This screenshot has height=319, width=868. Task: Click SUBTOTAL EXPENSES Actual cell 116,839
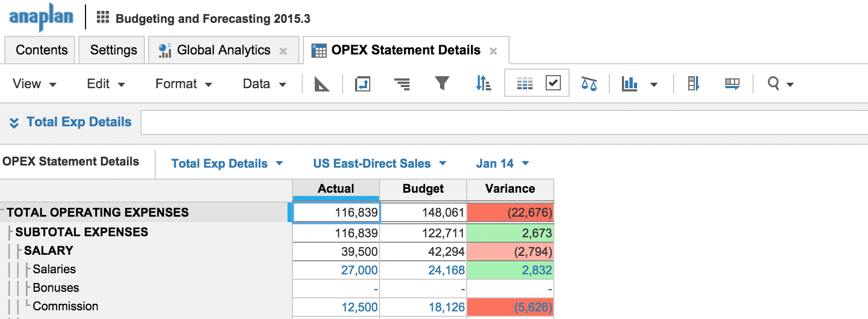click(336, 233)
